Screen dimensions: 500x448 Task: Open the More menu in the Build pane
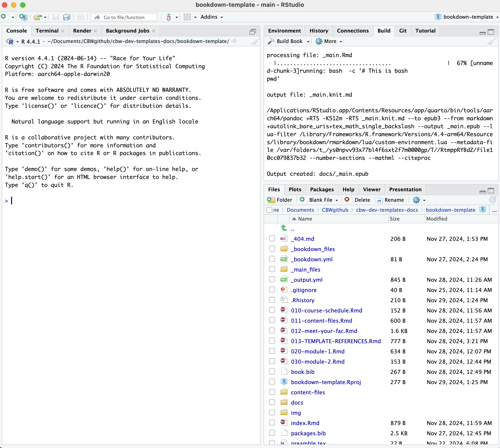(x=329, y=41)
